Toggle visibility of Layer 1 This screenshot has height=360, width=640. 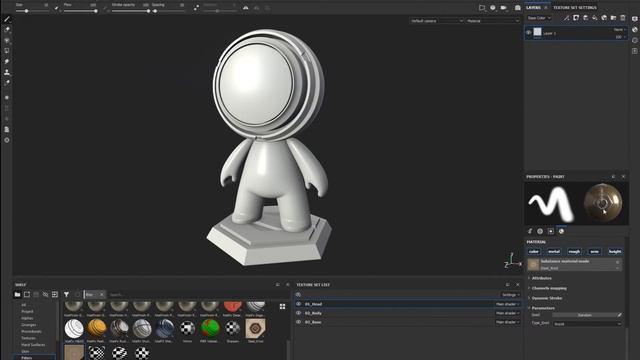[x=529, y=33]
